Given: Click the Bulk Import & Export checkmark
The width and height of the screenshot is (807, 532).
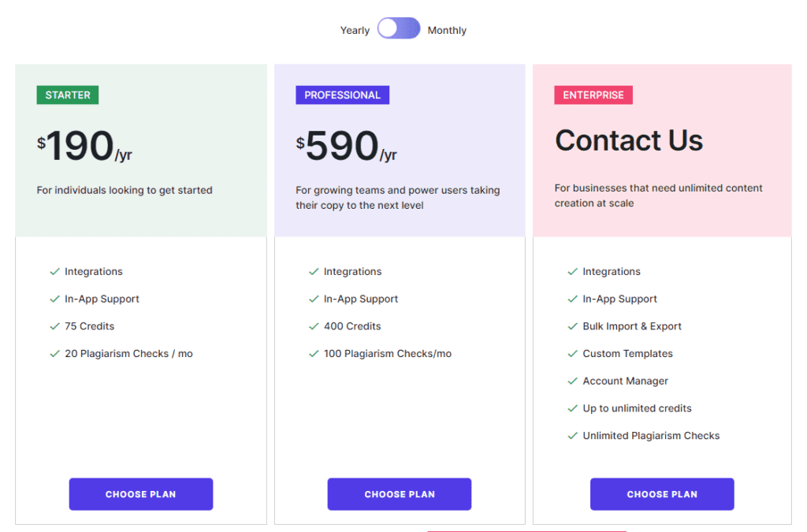Looking at the screenshot, I should (573, 326).
